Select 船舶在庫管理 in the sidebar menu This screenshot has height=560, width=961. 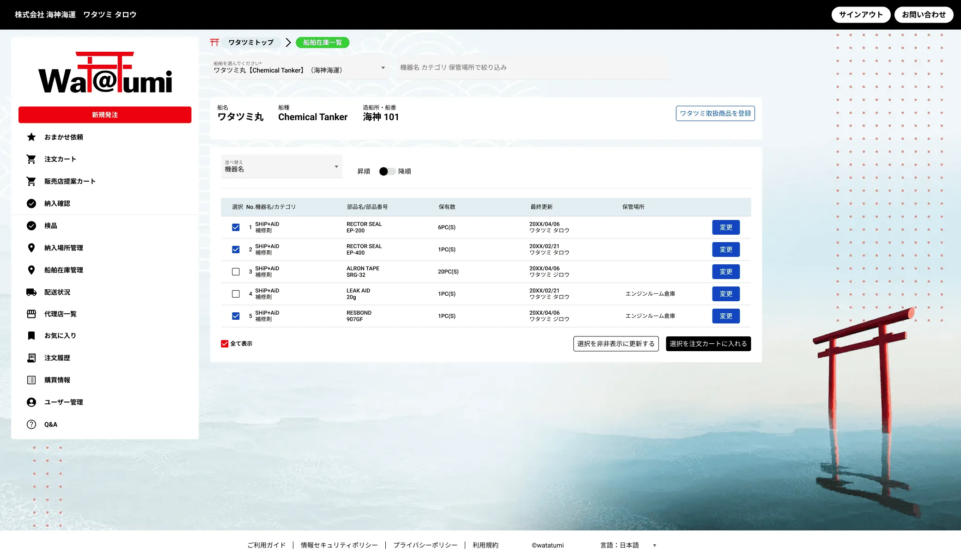(64, 270)
